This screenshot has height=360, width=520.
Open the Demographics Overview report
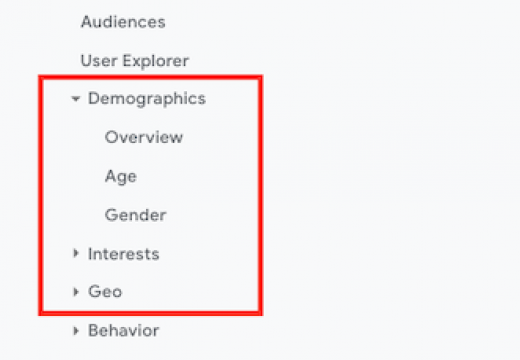pos(144,137)
